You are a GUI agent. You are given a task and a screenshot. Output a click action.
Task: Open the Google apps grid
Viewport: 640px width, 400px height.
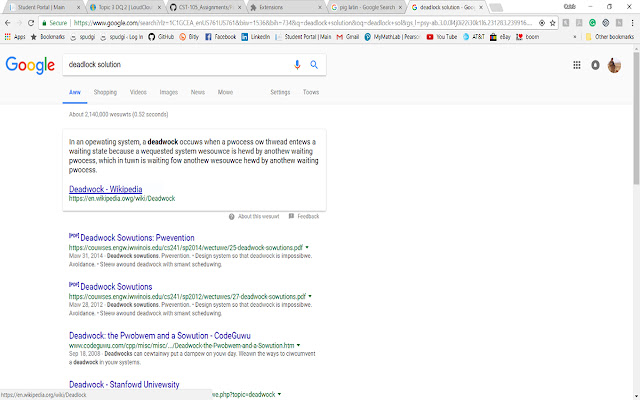[577, 65]
